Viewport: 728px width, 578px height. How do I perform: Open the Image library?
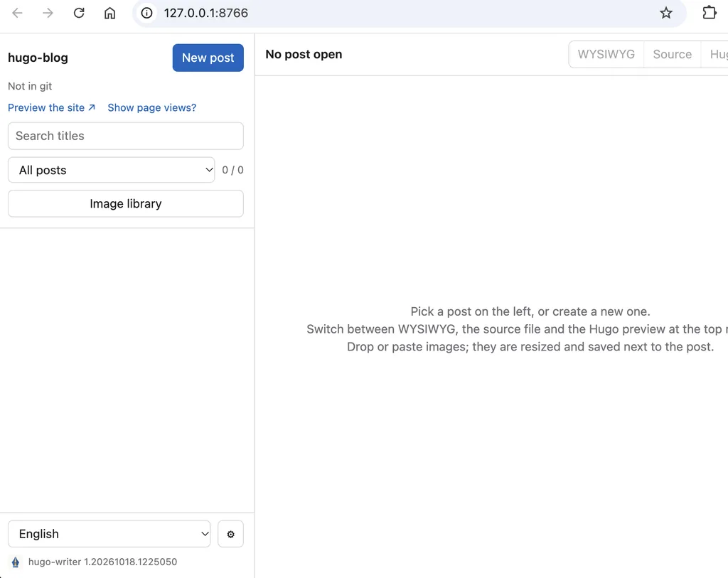pos(126,203)
